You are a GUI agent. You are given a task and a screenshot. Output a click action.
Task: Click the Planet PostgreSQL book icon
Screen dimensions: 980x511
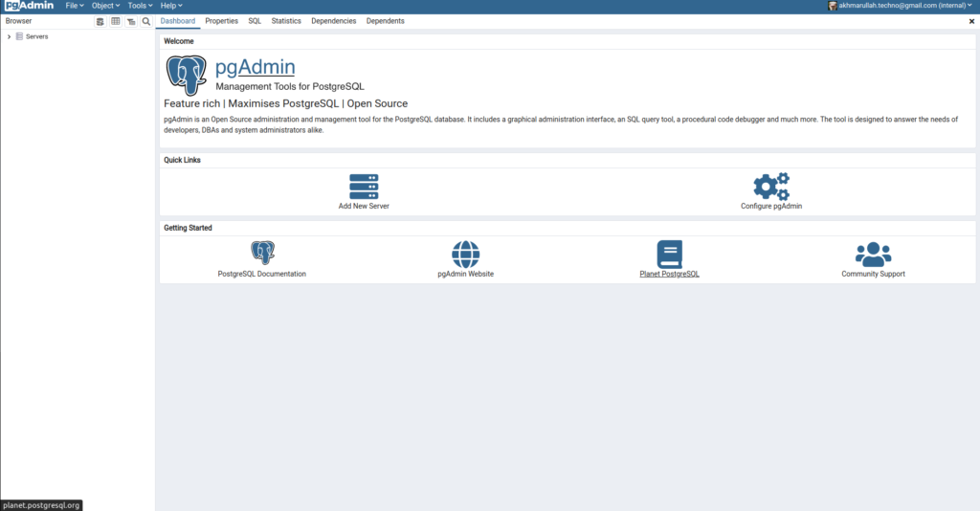[669, 255]
